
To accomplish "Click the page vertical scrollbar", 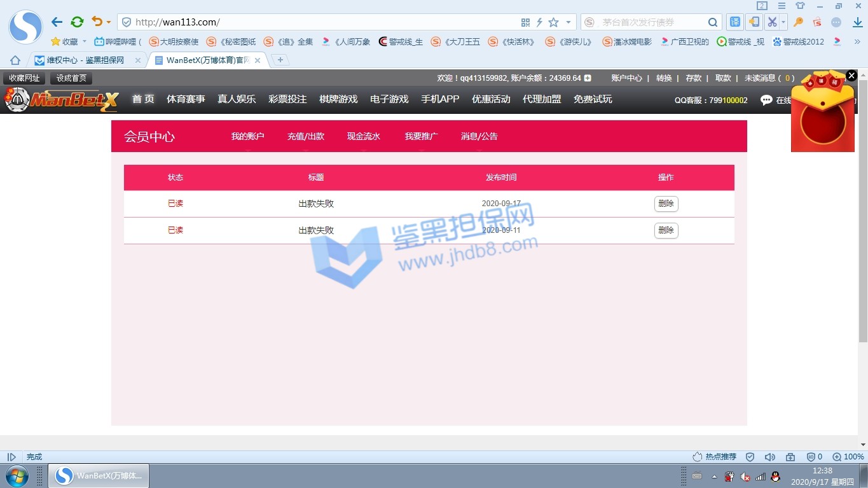I will (863, 210).
